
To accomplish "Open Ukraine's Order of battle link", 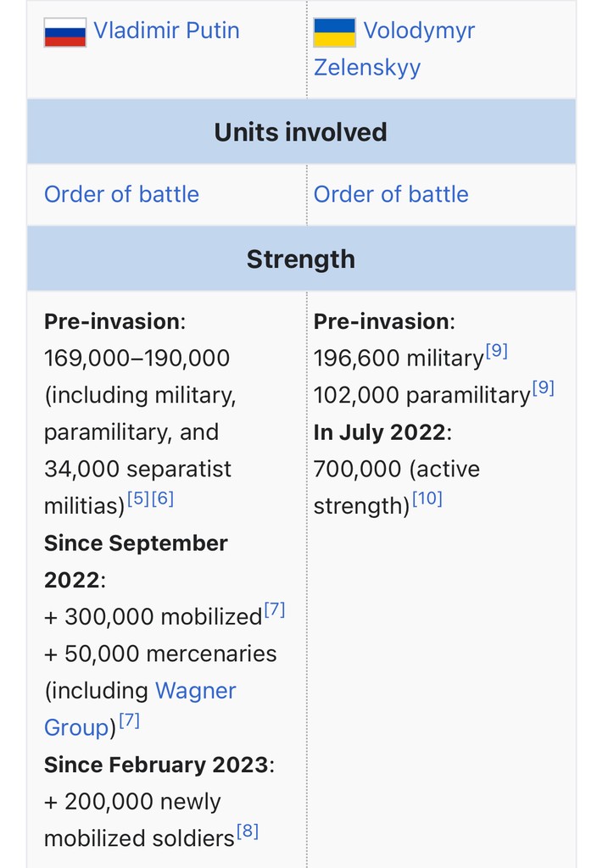I will [391, 194].
